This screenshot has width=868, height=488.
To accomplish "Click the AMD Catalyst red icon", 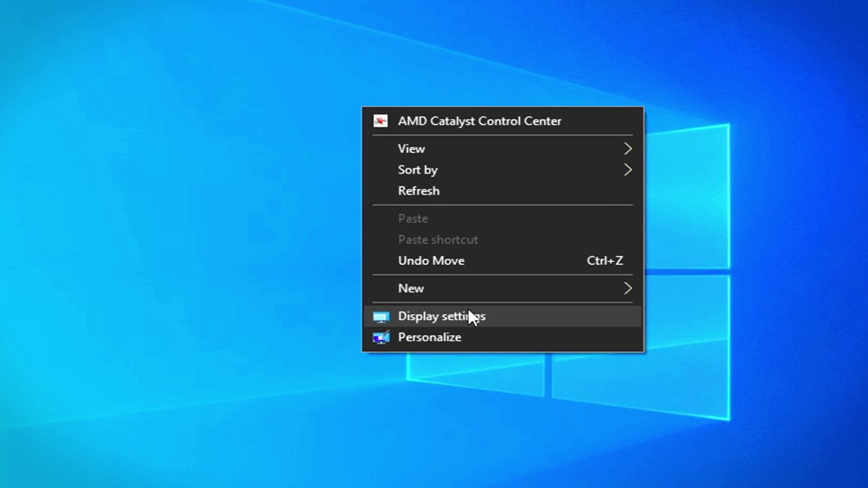I will [x=380, y=121].
